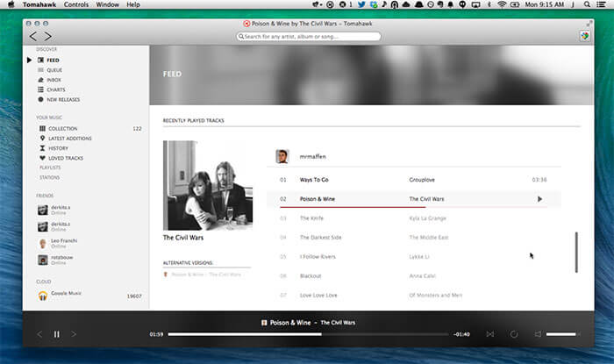Go to the previous track
The image size is (614, 364).
point(39,334)
